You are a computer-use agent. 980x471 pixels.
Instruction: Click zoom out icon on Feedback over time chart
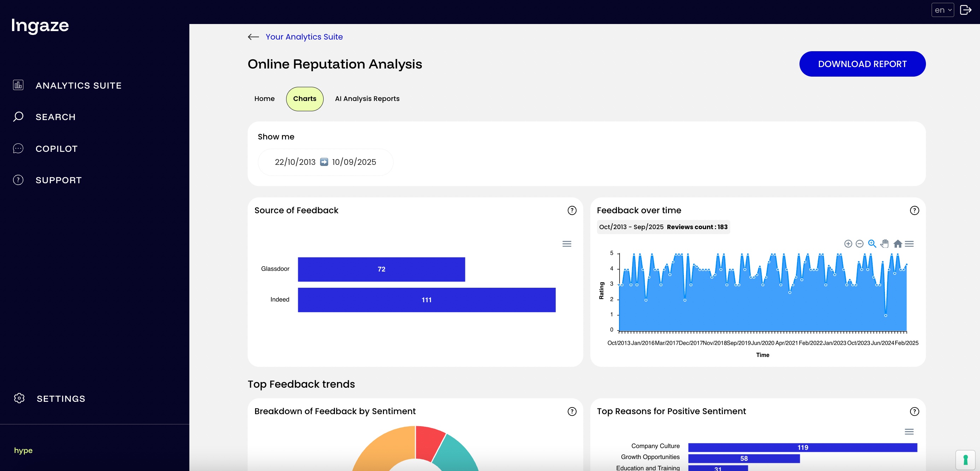859,244
